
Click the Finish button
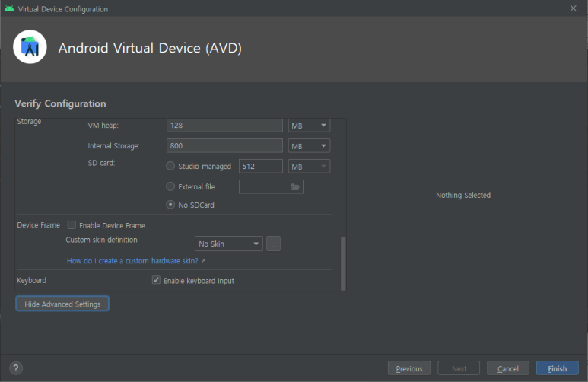click(558, 368)
